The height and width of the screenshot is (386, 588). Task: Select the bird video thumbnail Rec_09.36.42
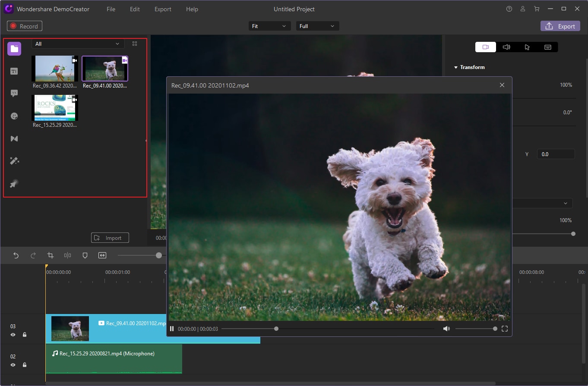tap(55, 69)
